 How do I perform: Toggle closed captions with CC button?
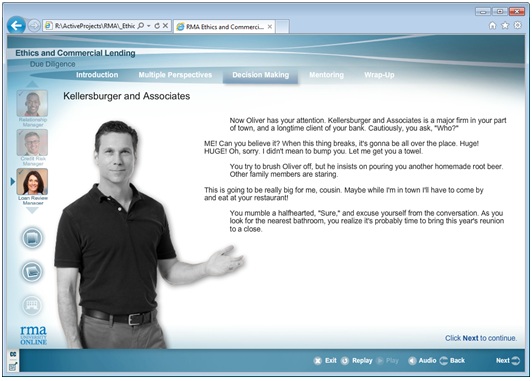(x=13, y=354)
